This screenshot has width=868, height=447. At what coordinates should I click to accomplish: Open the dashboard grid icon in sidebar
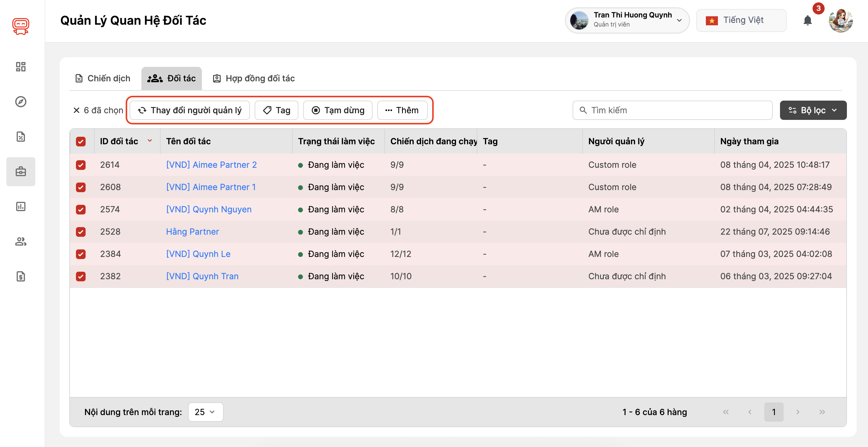(x=20, y=67)
